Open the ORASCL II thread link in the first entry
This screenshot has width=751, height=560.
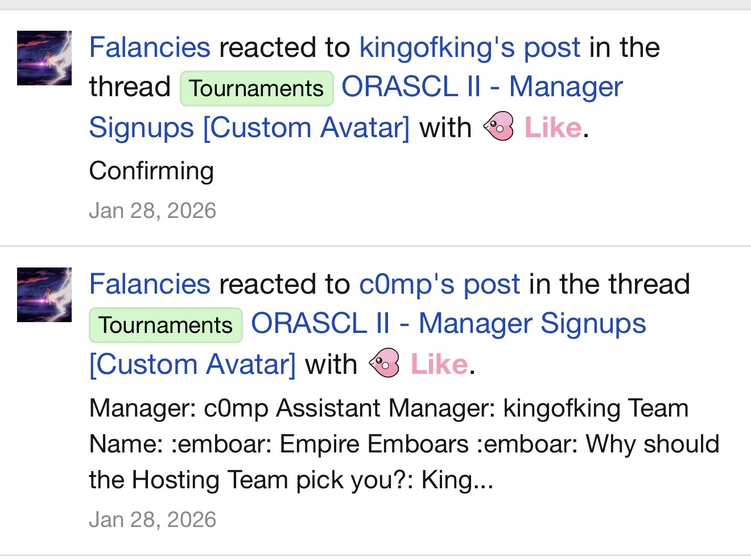pos(481,87)
